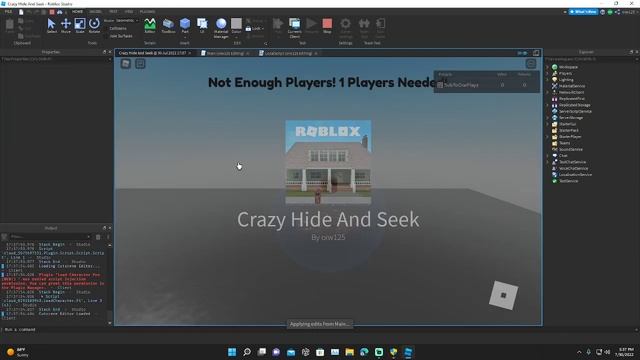Image resolution: width=640 pixels, height=360 pixels.
Task: Select ServerStorage in Explorer
Action: coord(571,118)
